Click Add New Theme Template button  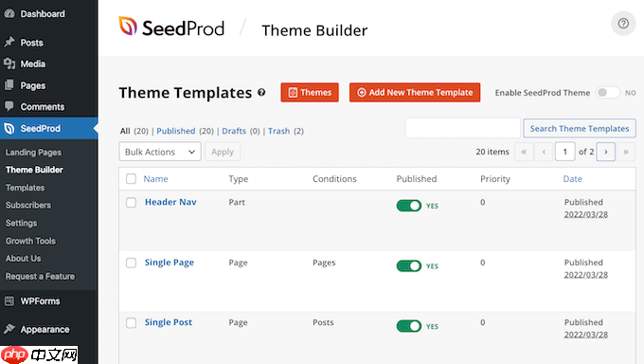[x=415, y=93]
